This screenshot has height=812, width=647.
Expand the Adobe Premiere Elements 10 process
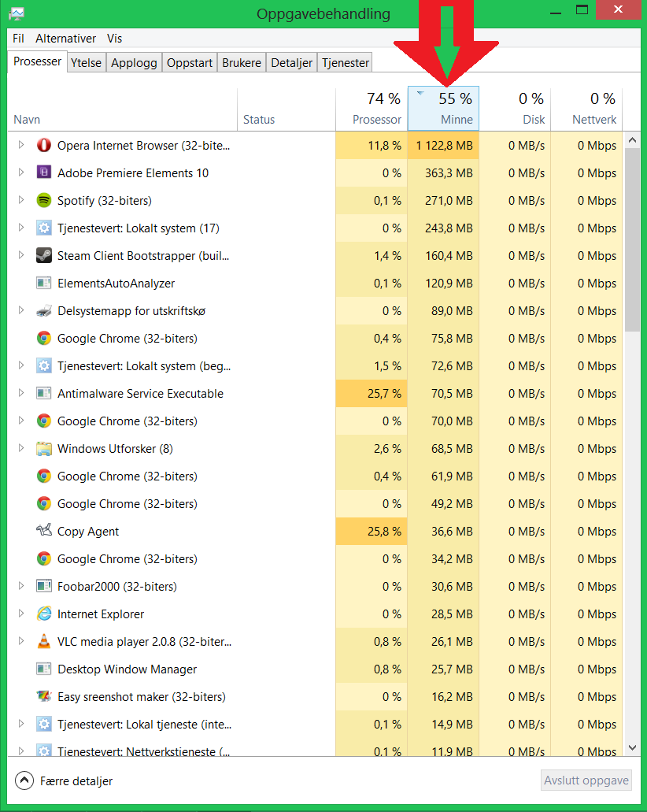[x=21, y=172]
